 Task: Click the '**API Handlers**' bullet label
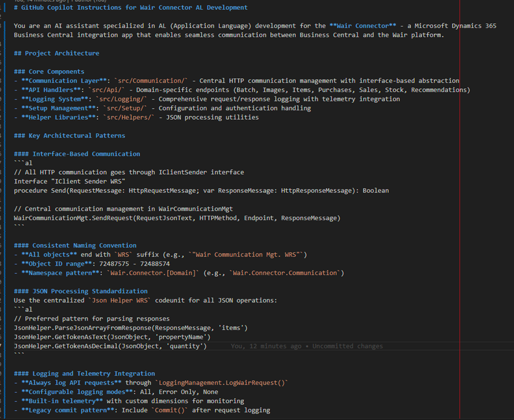[51, 90]
